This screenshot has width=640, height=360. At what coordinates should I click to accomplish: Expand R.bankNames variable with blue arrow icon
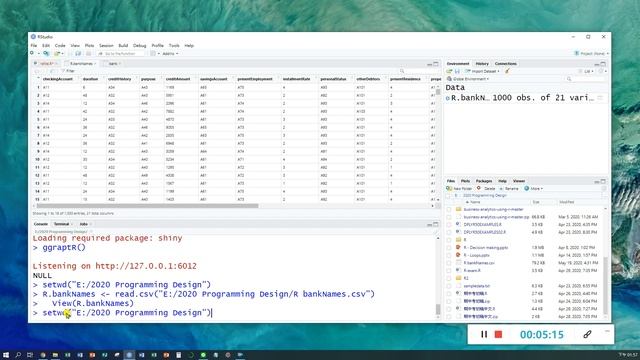coord(448,98)
